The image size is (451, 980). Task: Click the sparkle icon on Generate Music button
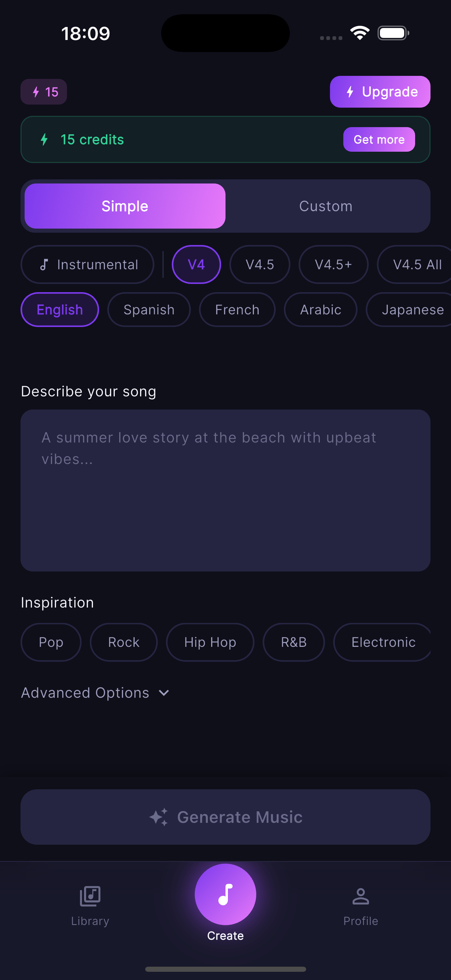pyautogui.click(x=160, y=816)
